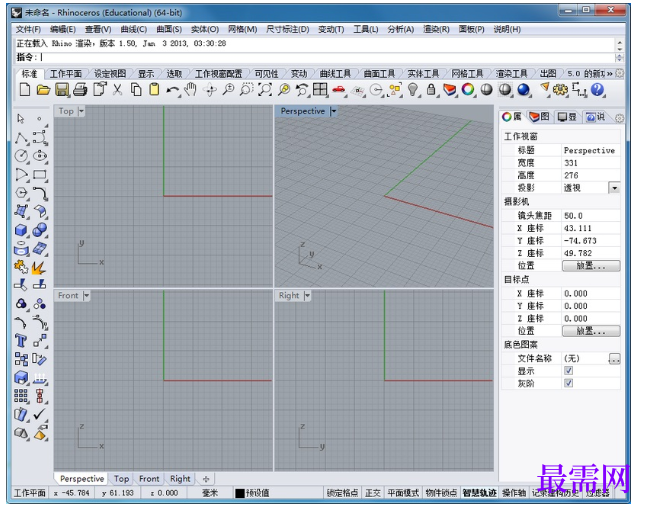The image size is (649, 510).
Task: Select the Pan hand tool
Action: pyautogui.click(x=191, y=89)
